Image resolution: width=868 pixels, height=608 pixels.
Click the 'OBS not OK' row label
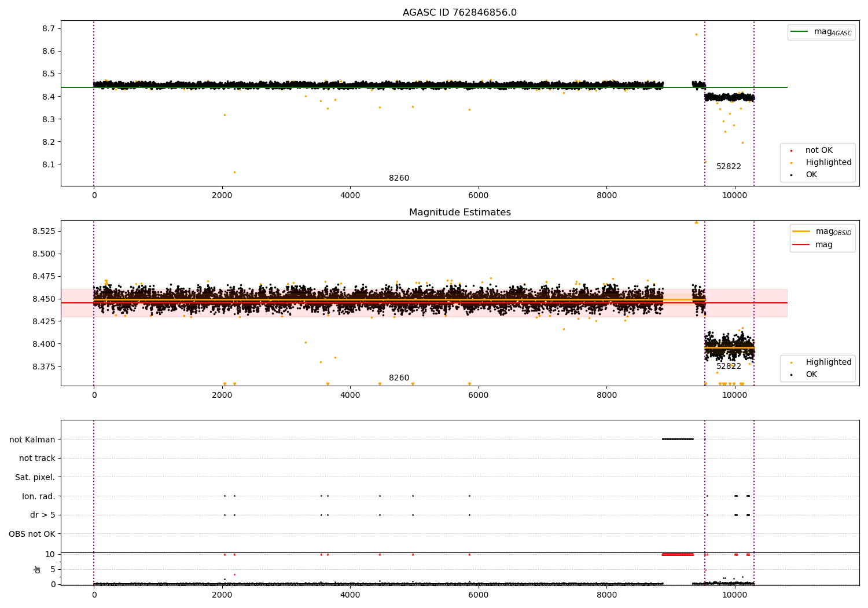(x=32, y=534)
